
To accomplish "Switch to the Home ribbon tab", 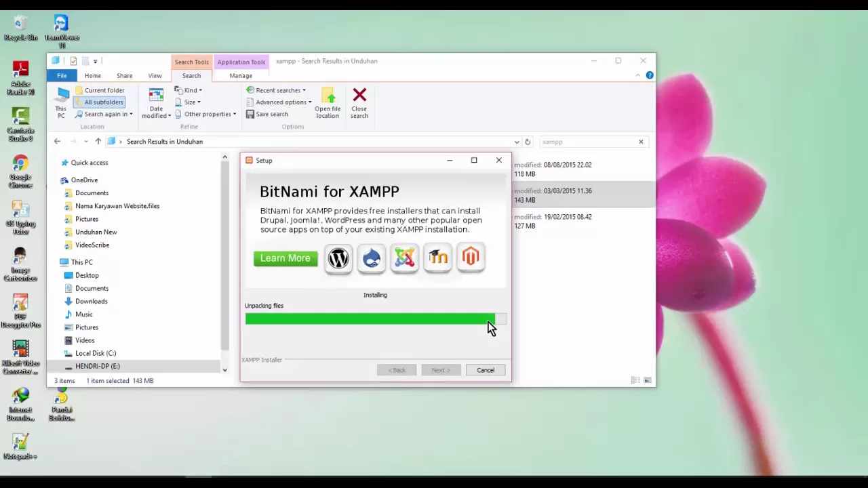I will (x=93, y=76).
